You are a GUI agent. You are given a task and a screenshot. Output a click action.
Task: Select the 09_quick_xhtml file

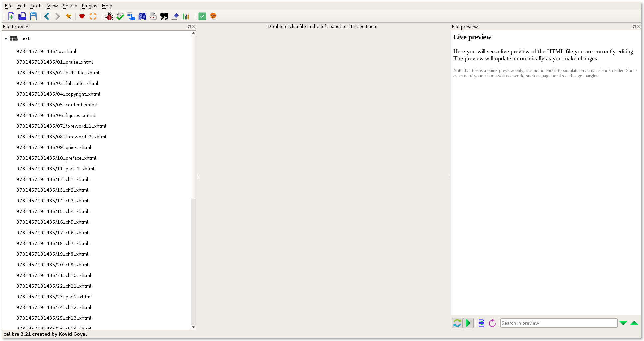[x=54, y=147]
